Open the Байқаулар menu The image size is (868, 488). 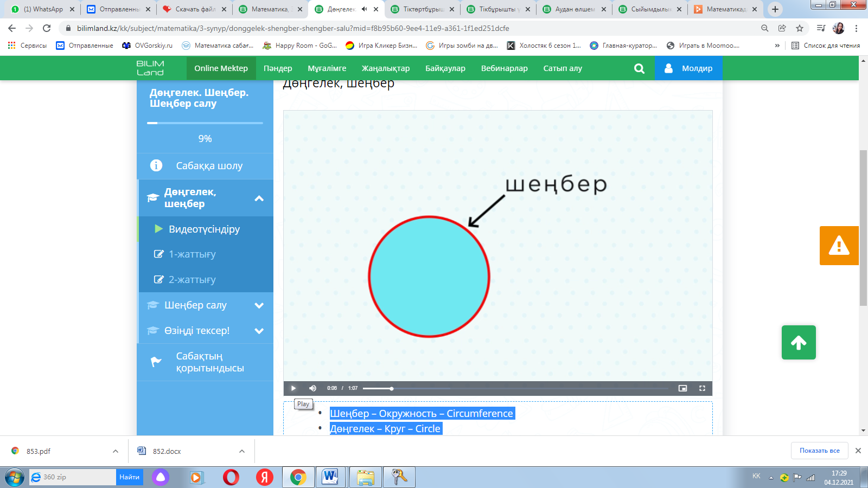[x=445, y=68]
